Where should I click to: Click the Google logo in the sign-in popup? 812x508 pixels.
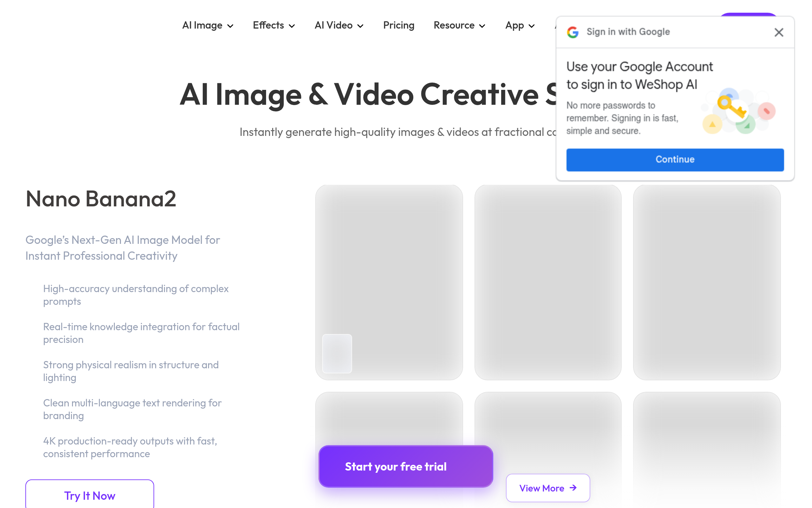point(573,32)
